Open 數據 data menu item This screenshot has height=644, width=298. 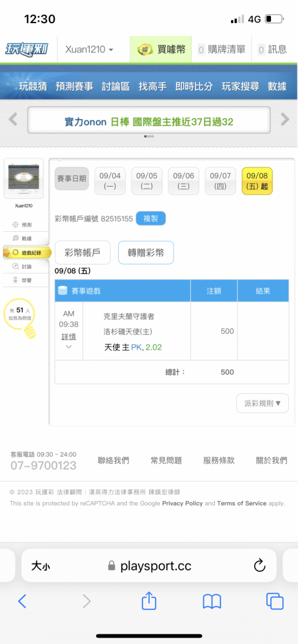coord(277,87)
